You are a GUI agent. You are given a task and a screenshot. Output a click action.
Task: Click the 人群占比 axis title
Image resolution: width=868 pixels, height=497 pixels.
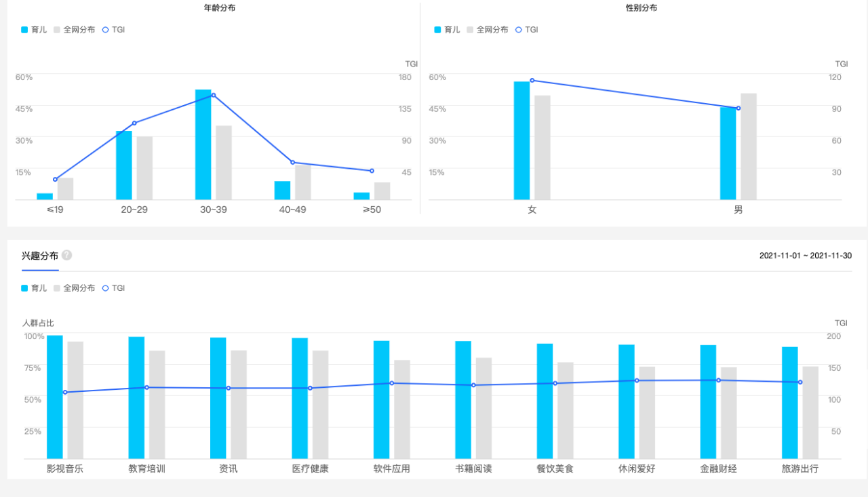click(38, 323)
